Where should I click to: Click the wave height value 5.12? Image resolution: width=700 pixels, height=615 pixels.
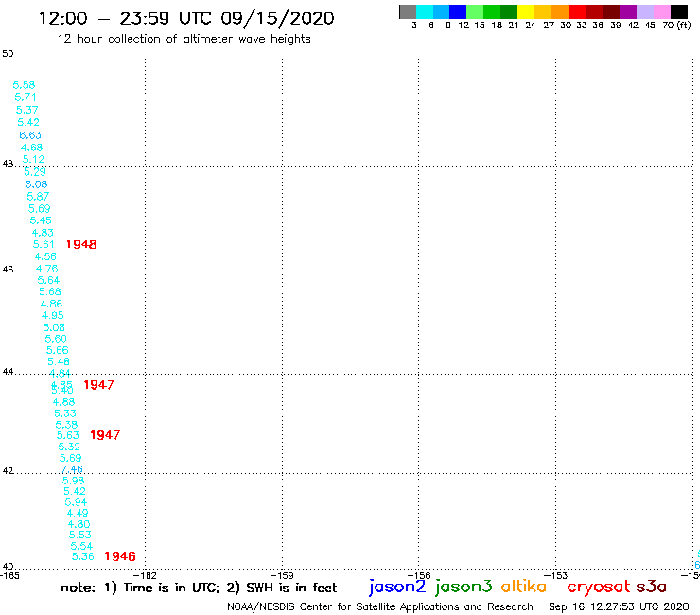tap(33, 159)
